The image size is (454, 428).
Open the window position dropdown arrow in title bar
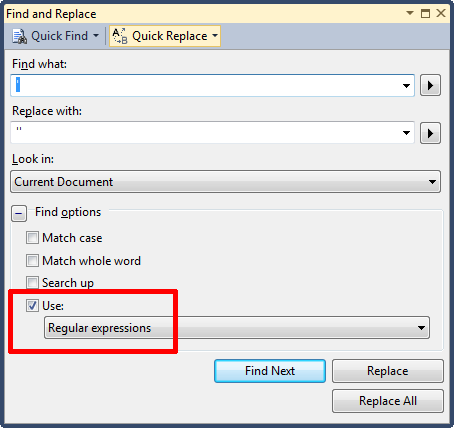click(x=410, y=13)
